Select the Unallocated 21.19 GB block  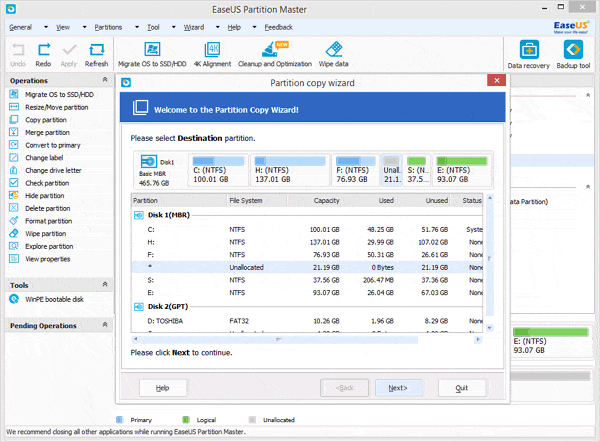391,170
